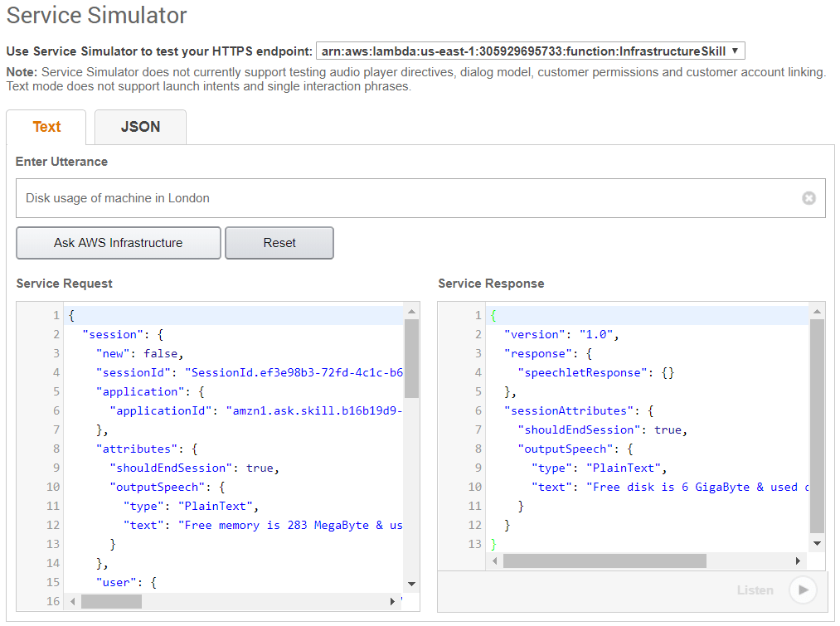Click the Service Request heading
This screenshot has width=840, height=626.
tap(65, 284)
